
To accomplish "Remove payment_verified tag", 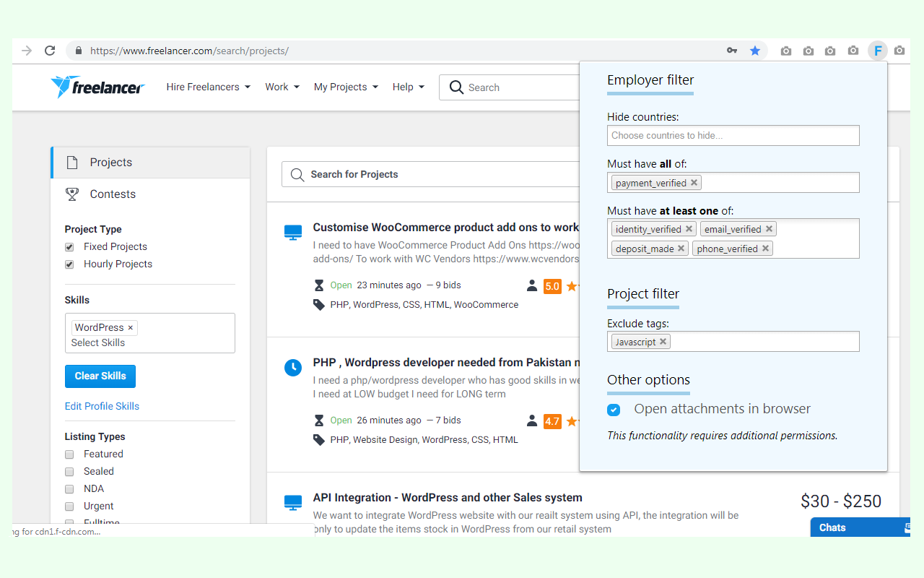I will (694, 183).
